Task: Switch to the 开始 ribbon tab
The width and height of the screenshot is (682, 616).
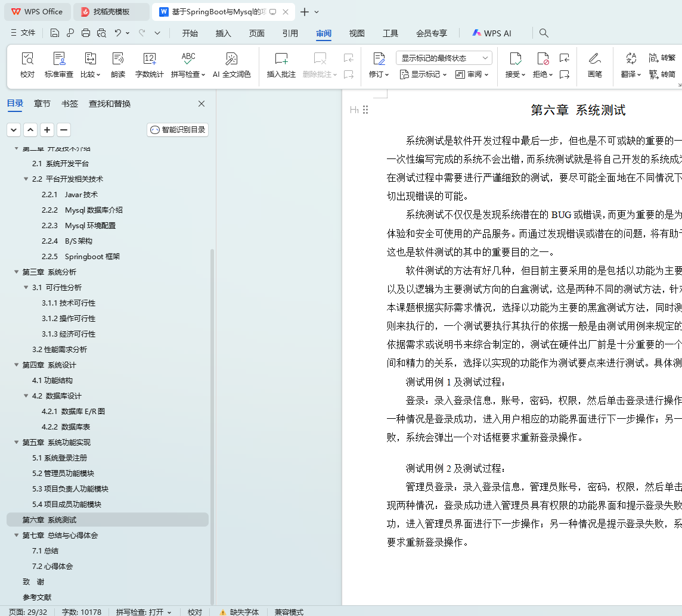Action: coord(190,33)
